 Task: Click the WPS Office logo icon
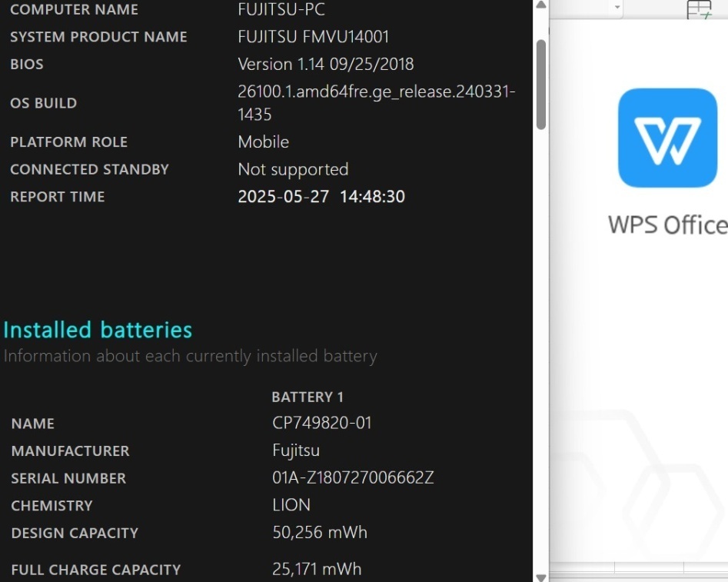pos(667,138)
